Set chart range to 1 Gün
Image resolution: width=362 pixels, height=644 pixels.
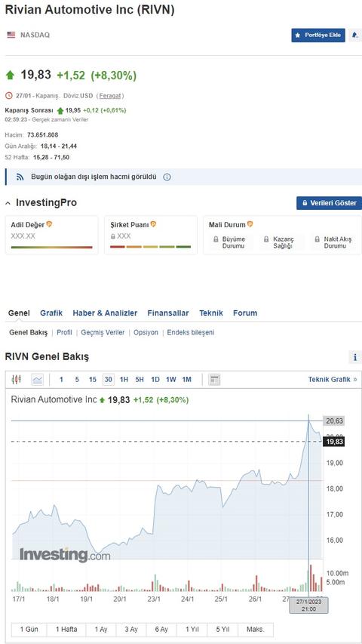point(29,629)
